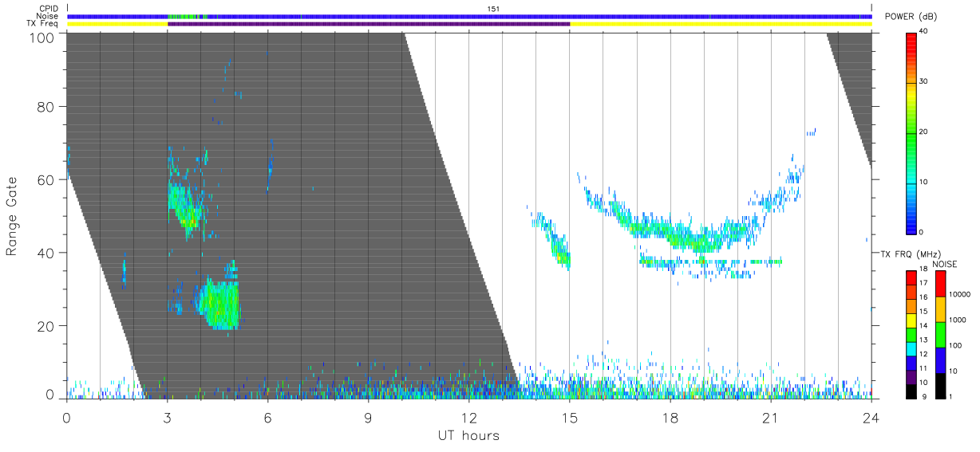Click the noise legend's "10000" label

pos(961,294)
